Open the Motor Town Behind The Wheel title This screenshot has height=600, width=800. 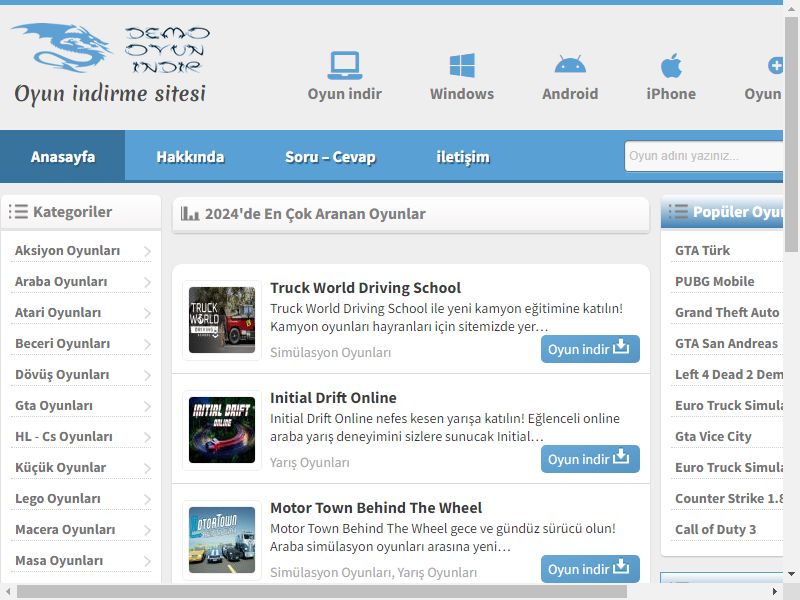click(376, 508)
